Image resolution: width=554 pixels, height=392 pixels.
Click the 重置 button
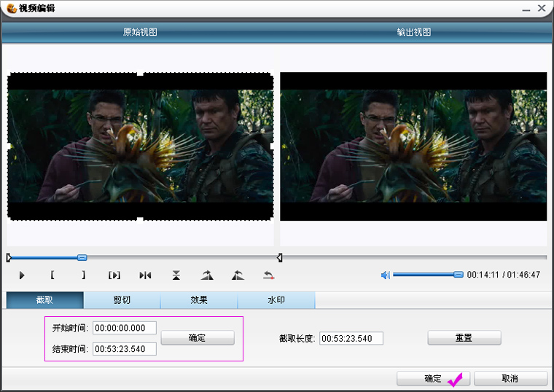[464, 338]
